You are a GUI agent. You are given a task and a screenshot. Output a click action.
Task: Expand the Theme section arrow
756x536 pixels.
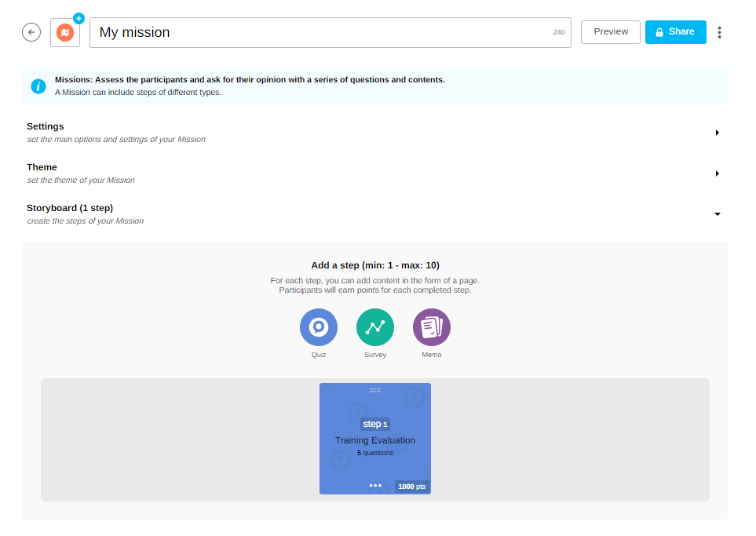(717, 173)
